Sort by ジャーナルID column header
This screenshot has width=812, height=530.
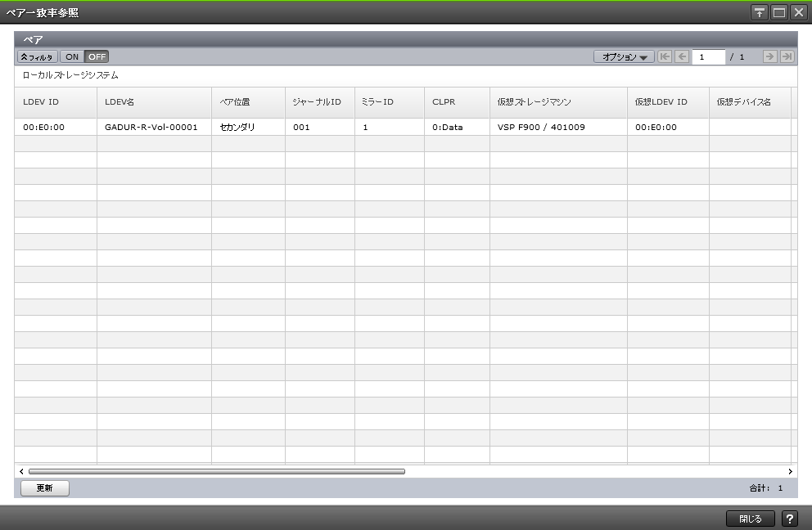[x=319, y=102]
